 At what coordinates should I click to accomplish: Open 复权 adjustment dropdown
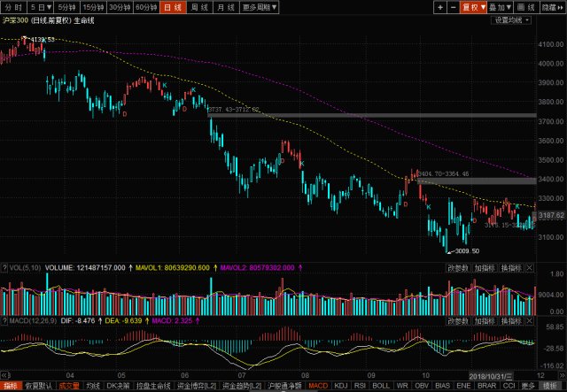(x=473, y=7)
